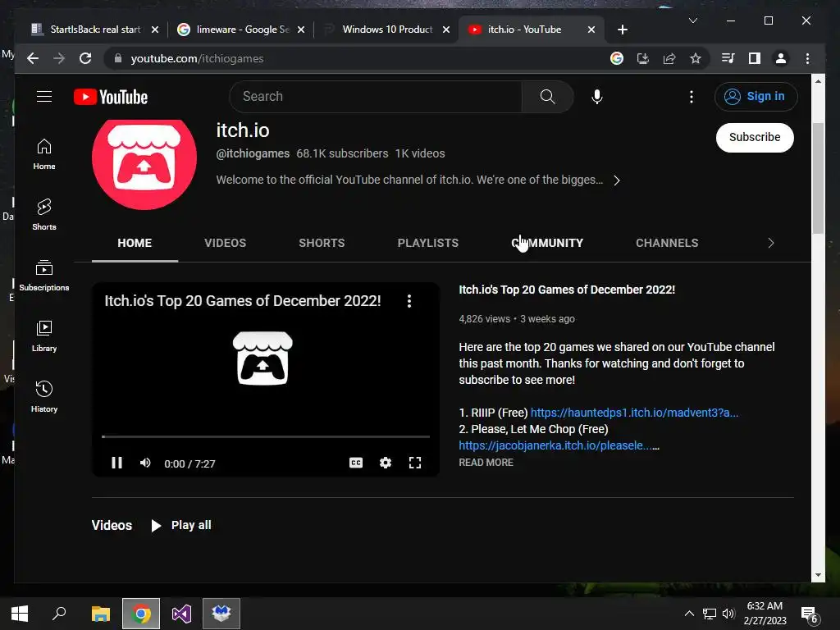Show hidden system tray icons
The width and height of the screenshot is (840, 630).
point(689,614)
